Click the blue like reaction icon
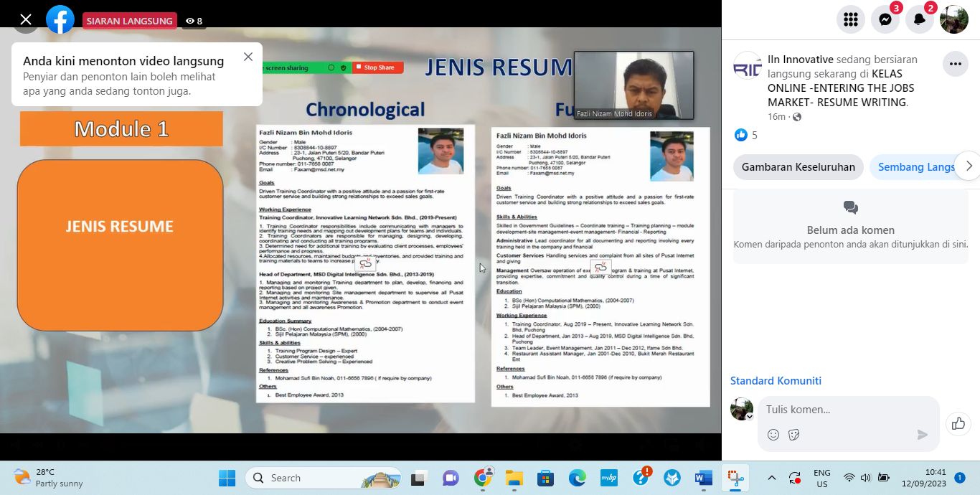Viewport: 980px width, 495px height. coord(740,135)
